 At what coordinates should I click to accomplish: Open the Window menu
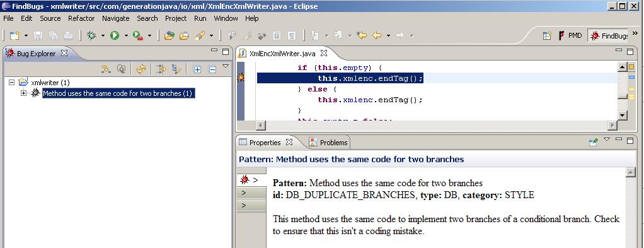(x=226, y=18)
